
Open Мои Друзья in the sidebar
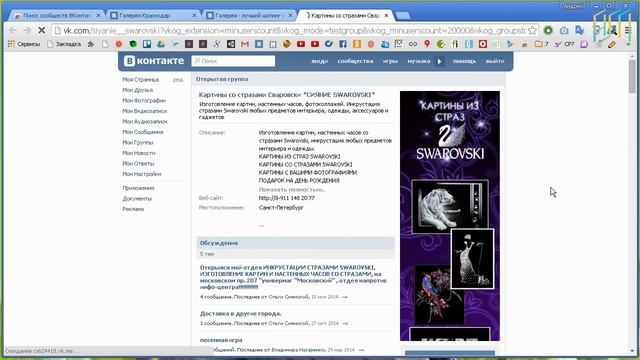(x=138, y=90)
